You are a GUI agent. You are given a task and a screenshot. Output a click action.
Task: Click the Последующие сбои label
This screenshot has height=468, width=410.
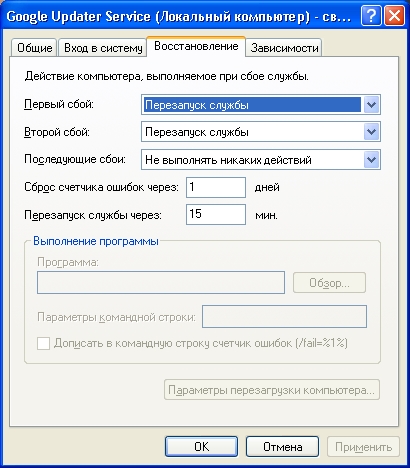click(x=75, y=159)
